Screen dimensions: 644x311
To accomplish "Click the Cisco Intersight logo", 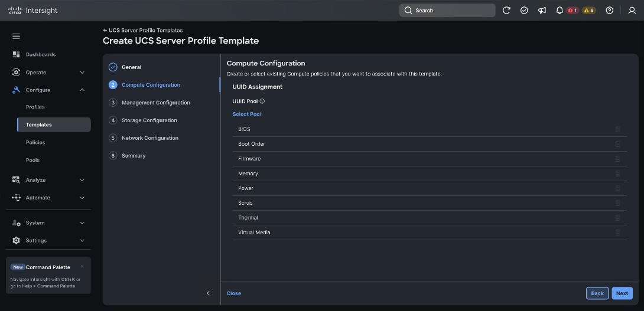I will [33, 10].
